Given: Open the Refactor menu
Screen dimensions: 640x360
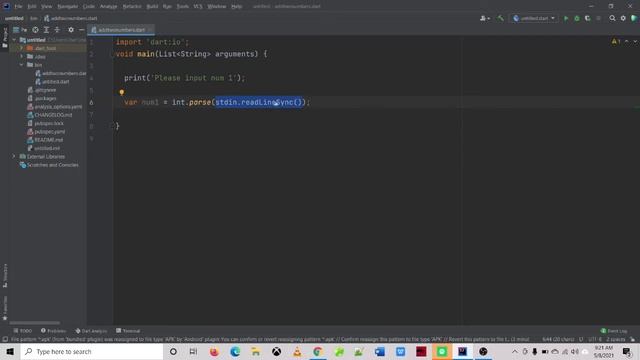Looking at the screenshot, I should click(132, 7).
